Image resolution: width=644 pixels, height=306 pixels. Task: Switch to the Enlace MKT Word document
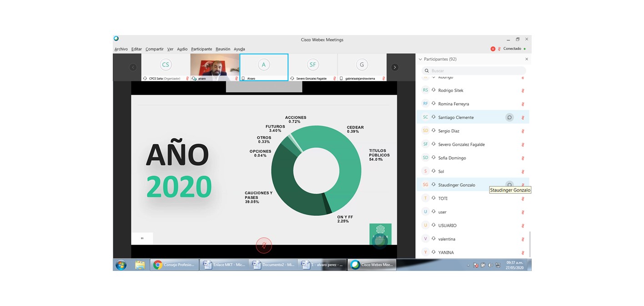pos(224,265)
